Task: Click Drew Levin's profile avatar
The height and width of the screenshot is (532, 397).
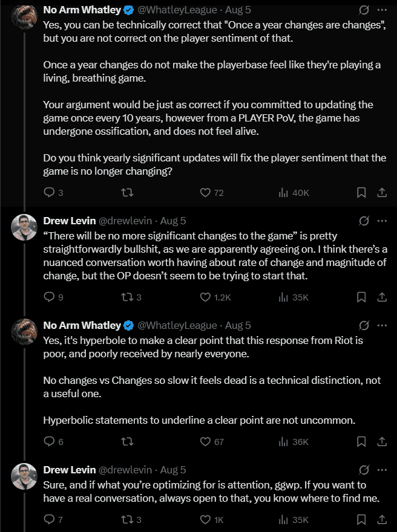Action: coord(24,225)
